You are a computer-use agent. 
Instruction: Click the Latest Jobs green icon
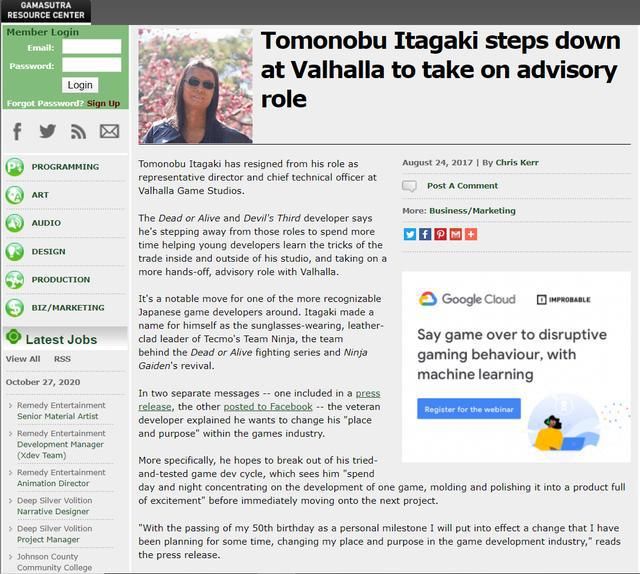click(13, 337)
